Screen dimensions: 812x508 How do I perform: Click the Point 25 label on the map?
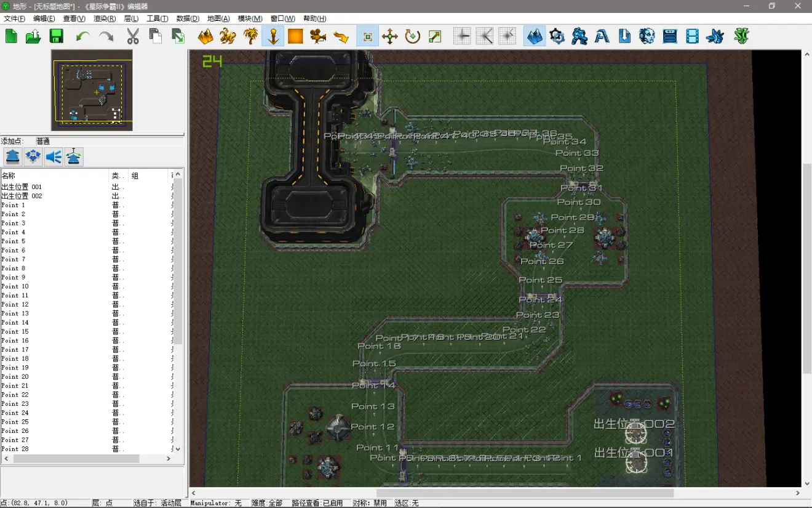(541, 280)
